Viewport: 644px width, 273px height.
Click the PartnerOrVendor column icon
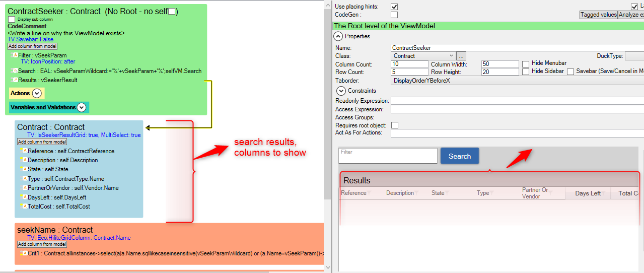click(x=24, y=188)
